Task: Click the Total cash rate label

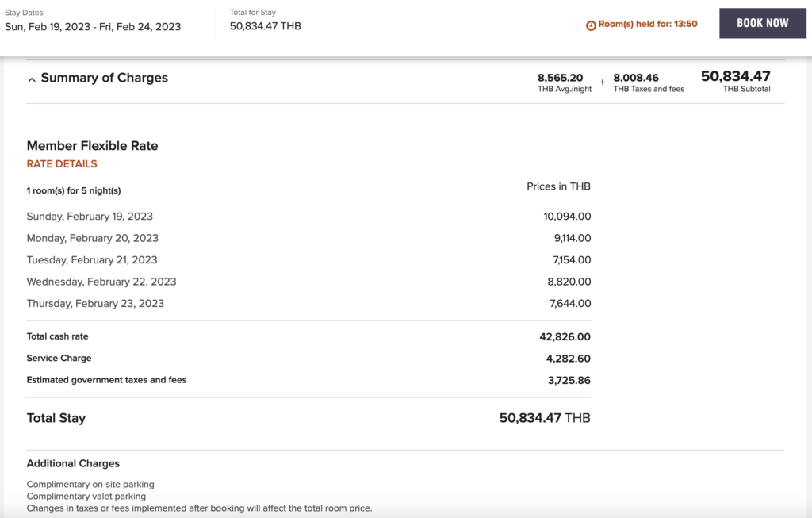Action: (57, 336)
